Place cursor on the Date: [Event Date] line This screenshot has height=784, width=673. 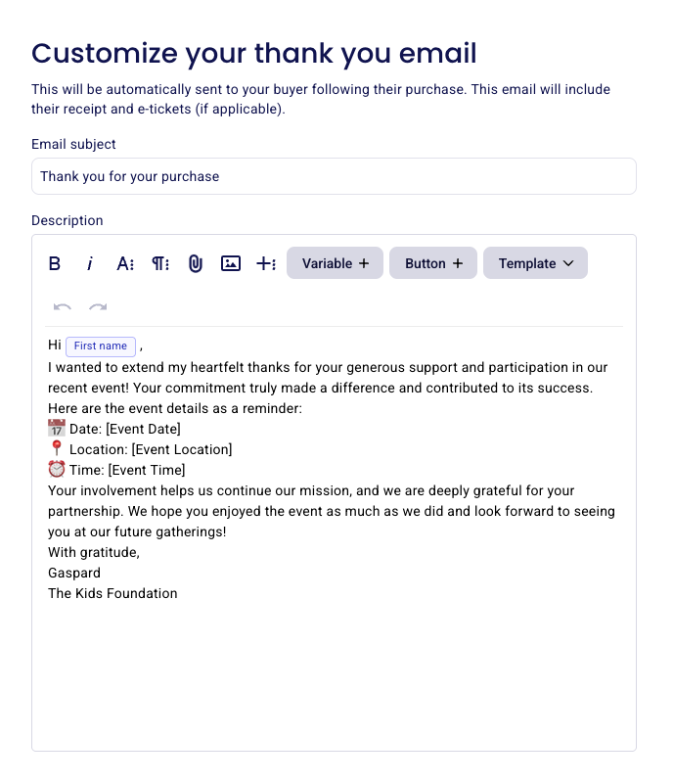point(124,429)
